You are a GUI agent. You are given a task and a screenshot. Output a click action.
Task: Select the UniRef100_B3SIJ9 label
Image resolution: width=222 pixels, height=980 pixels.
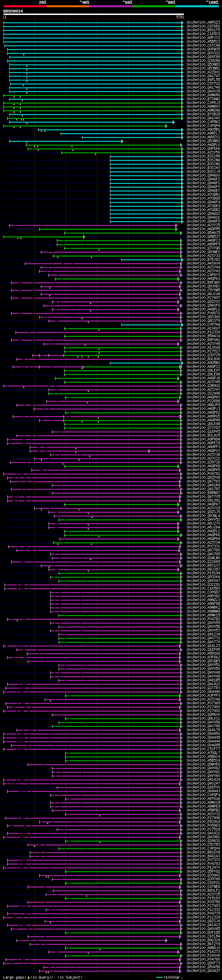pos(203,172)
